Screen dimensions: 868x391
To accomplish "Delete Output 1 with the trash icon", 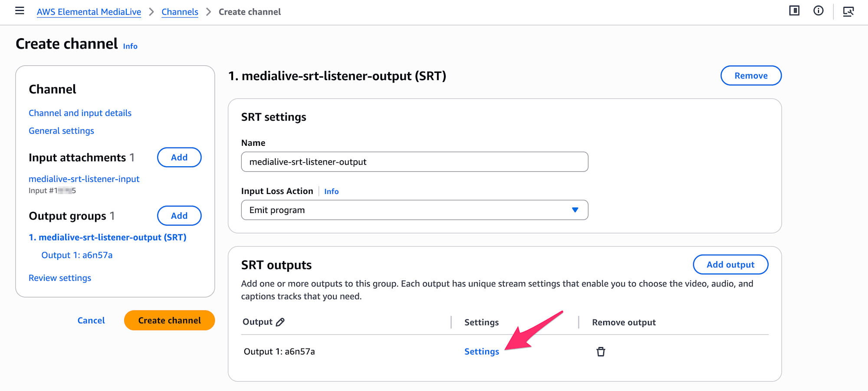I will coord(601,352).
